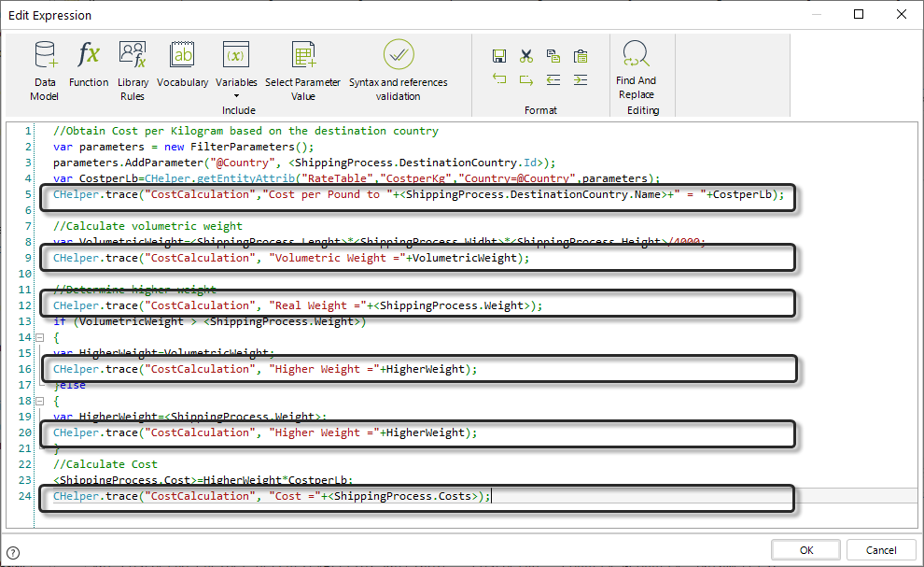This screenshot has height=567, width=924.
Task: Insert a Function via fx icon
Action: point(89,64)
